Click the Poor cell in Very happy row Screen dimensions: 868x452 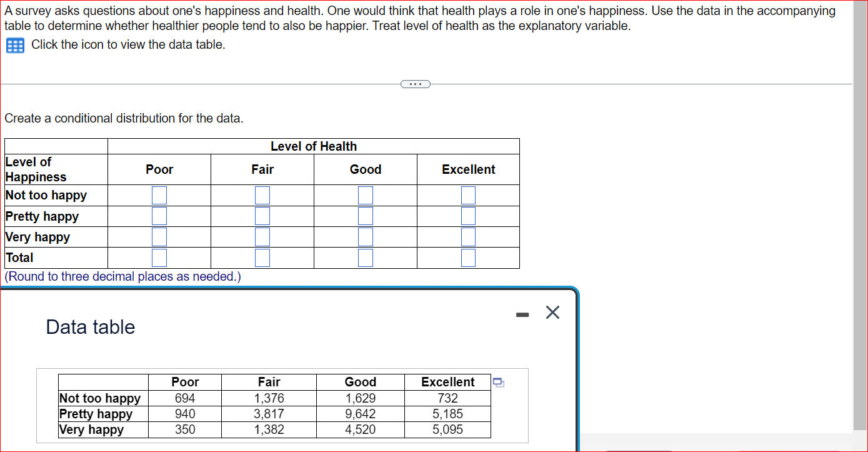[159, 236]
